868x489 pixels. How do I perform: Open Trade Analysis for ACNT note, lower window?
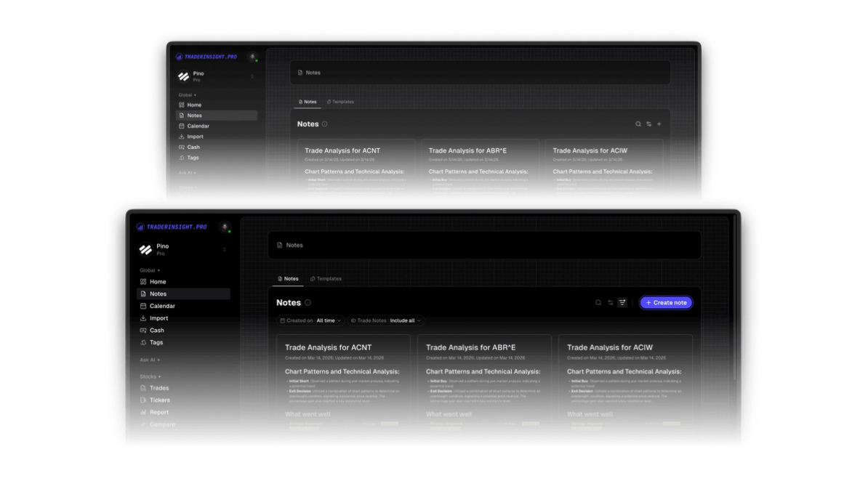click(x=343, y=381)
